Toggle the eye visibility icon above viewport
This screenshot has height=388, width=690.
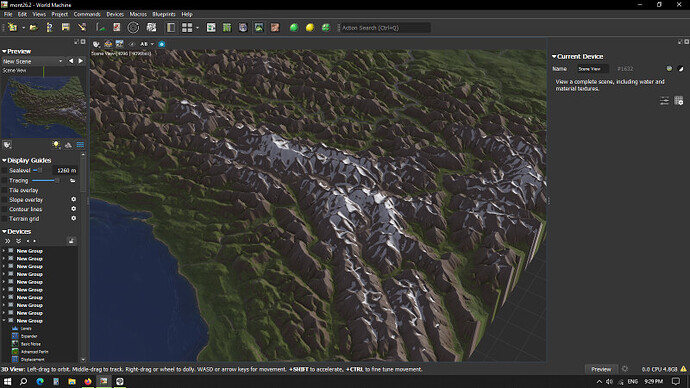pos(132,44)
